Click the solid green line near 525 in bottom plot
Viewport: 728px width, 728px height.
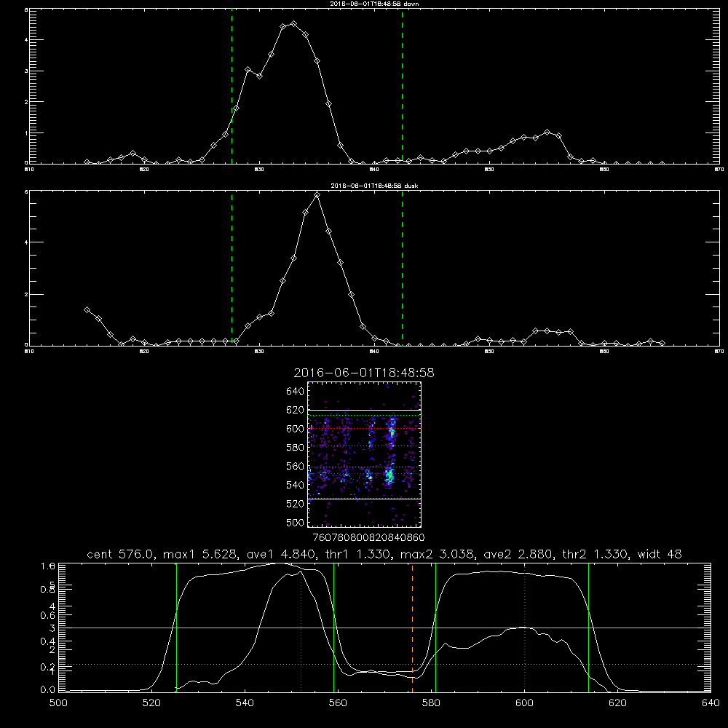tap(176, 627)
